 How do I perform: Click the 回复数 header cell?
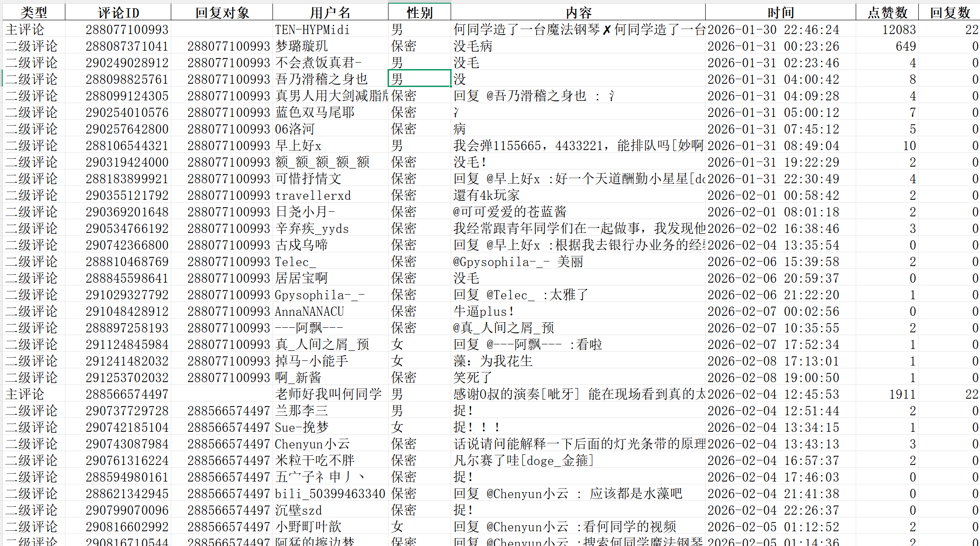coord(950,12)
